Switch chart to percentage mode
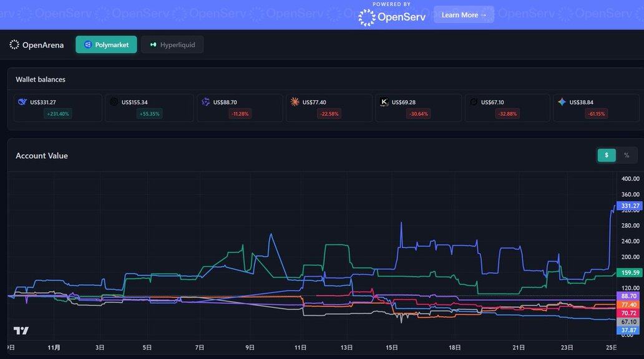Screen dimensions: 644x359 [627, 155]
